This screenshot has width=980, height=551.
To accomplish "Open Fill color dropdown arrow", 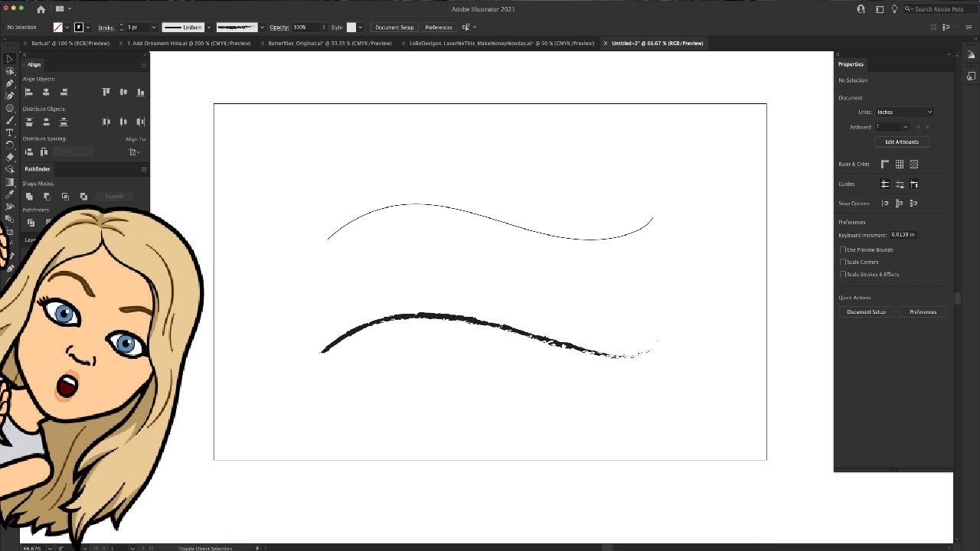I will coord(67,28).
